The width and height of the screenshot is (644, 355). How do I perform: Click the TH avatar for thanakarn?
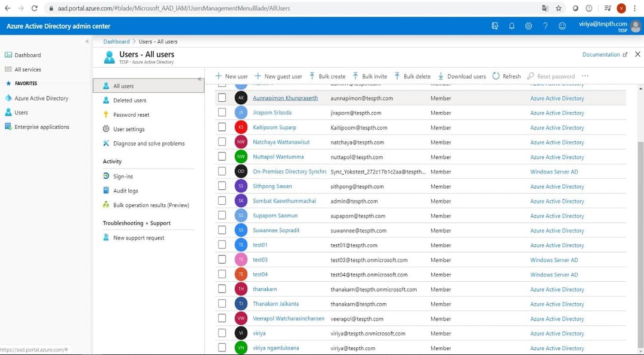coord(241,289)
